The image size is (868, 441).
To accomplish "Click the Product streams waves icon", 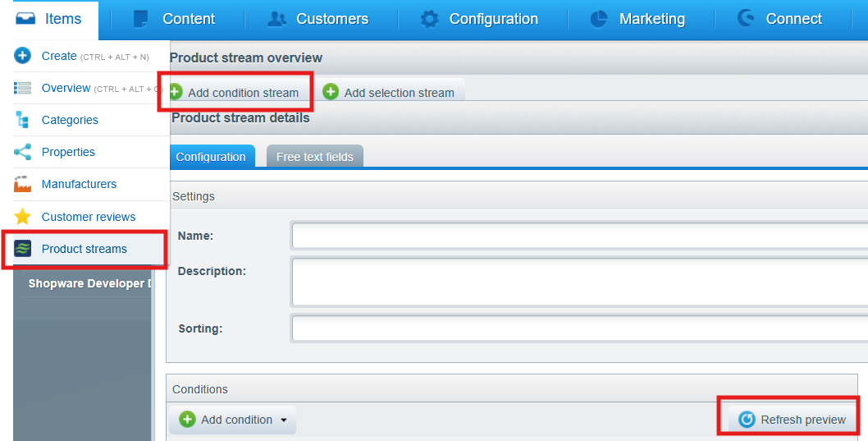I will (23, 249).
